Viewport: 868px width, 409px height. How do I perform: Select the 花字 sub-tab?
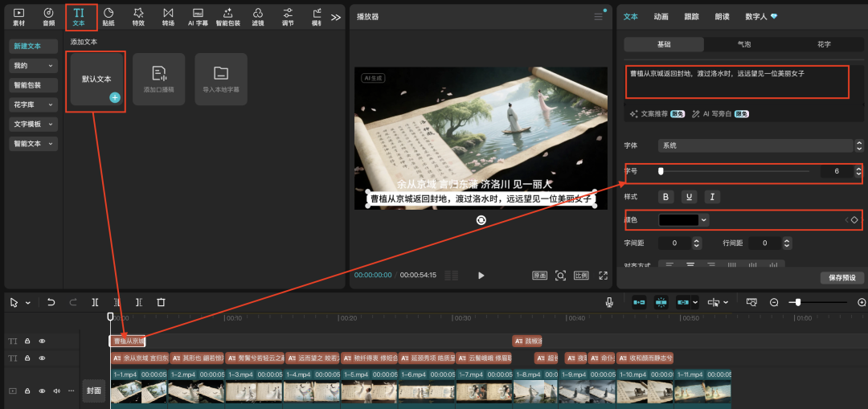tap(824, 44)
